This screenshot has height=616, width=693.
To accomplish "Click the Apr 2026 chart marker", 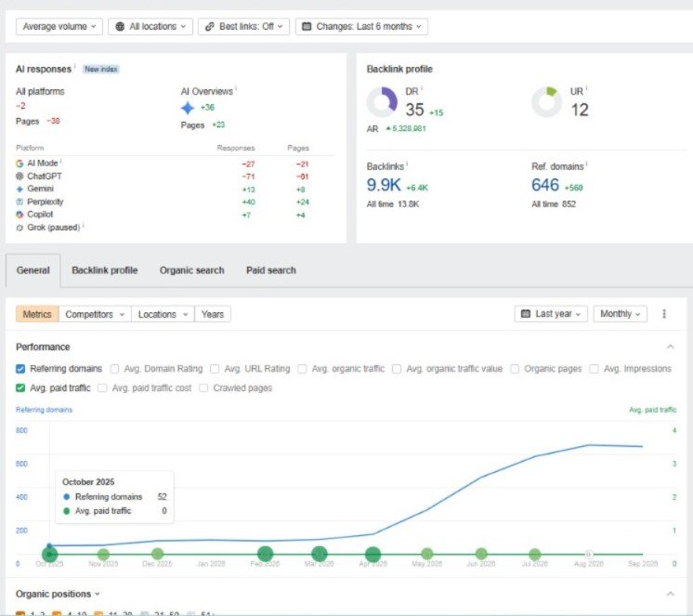I will pos(373,554).
